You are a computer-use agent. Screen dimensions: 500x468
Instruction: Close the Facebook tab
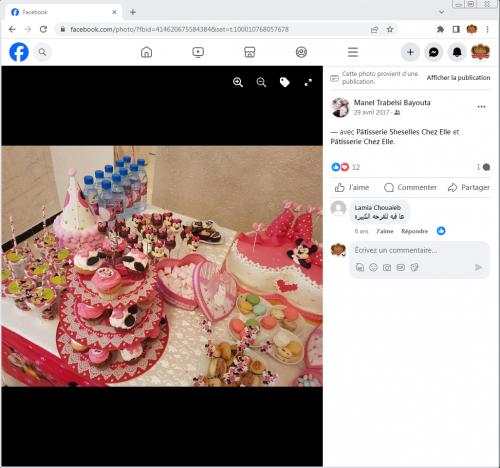114,12
